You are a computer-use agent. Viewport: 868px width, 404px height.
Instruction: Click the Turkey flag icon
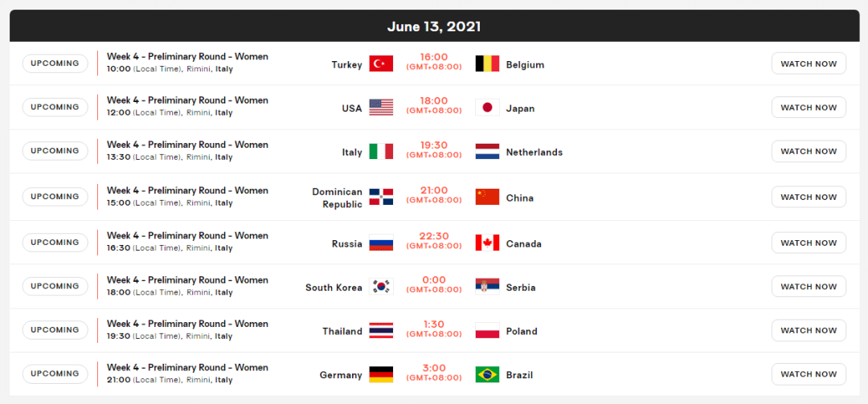tap(381, 64)
